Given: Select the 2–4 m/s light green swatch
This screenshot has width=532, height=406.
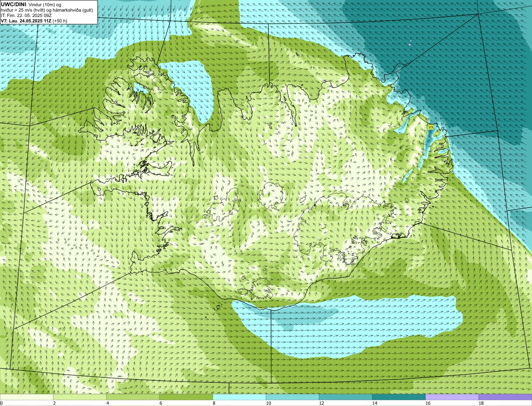Looking at the screenshot, I should tap(80, 397).
